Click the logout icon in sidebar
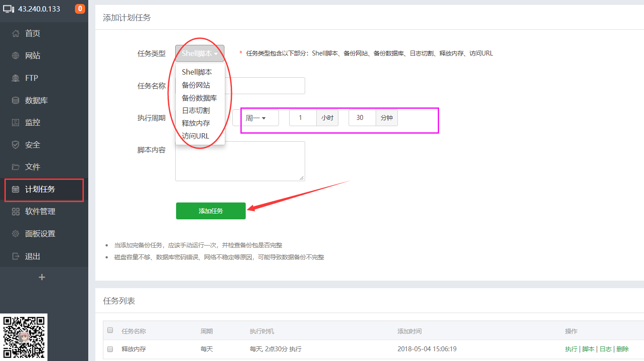This screenshot has width=644, height=361. (x=16, y=256)
